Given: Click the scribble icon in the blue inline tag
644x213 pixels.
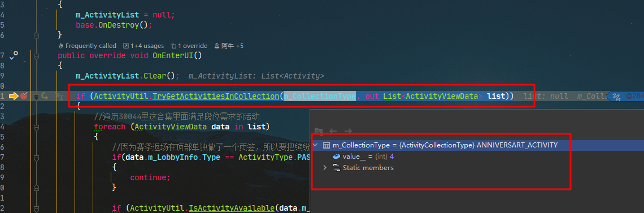Looking at the screenshot, I should coord(616,97).
